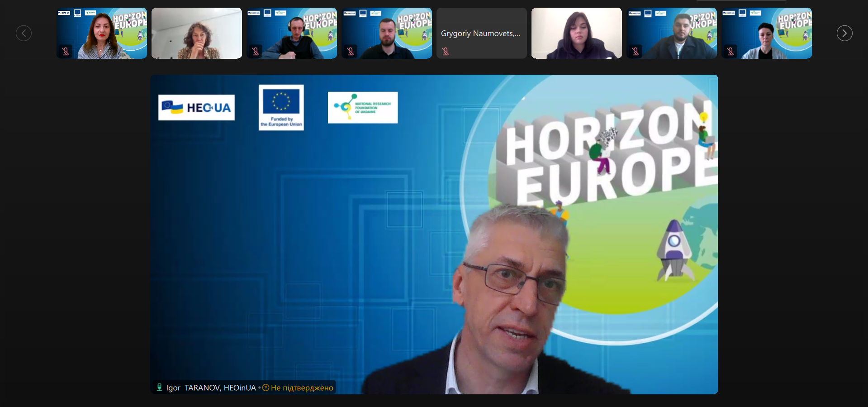The image size is (868, 407).
Task: Click muted mic icon on Grygoriy Naumovets tile
Action: coord(446,51)
